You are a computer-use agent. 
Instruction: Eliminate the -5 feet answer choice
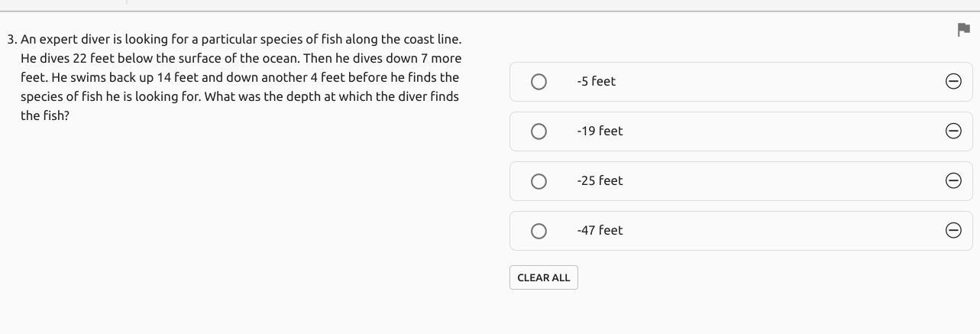click(x=953, y=81)
